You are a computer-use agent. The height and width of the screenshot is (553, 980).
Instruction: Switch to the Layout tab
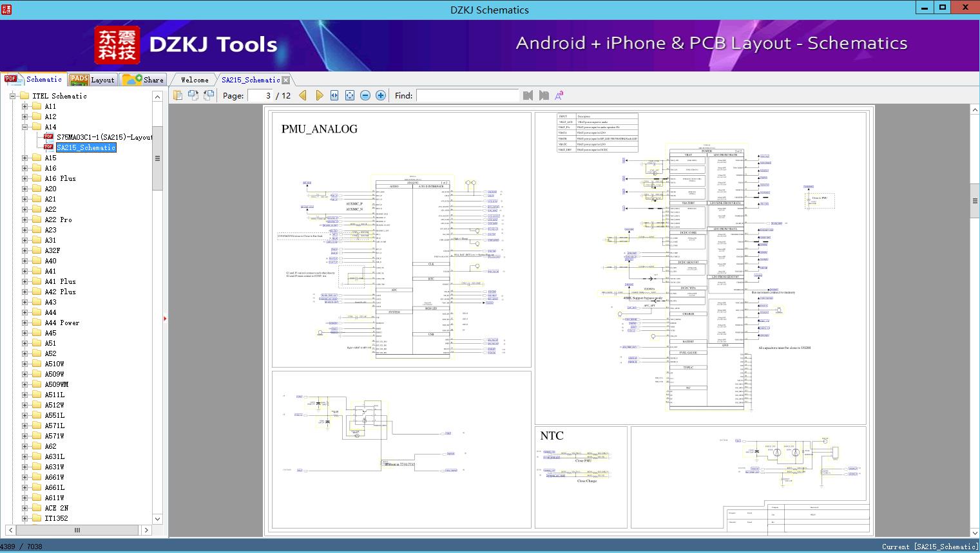92,80
